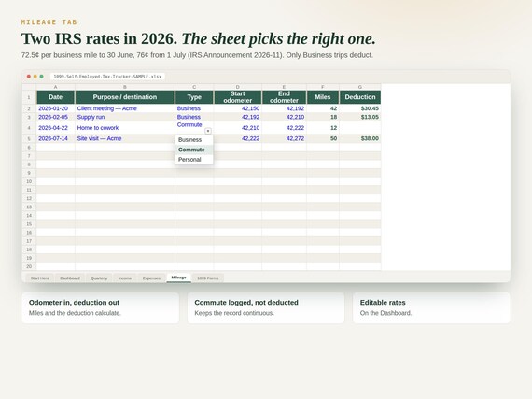This screenshot has height=399, width=532.
Task: Click deduction cell $13.05
Action: tap(360, 117)
